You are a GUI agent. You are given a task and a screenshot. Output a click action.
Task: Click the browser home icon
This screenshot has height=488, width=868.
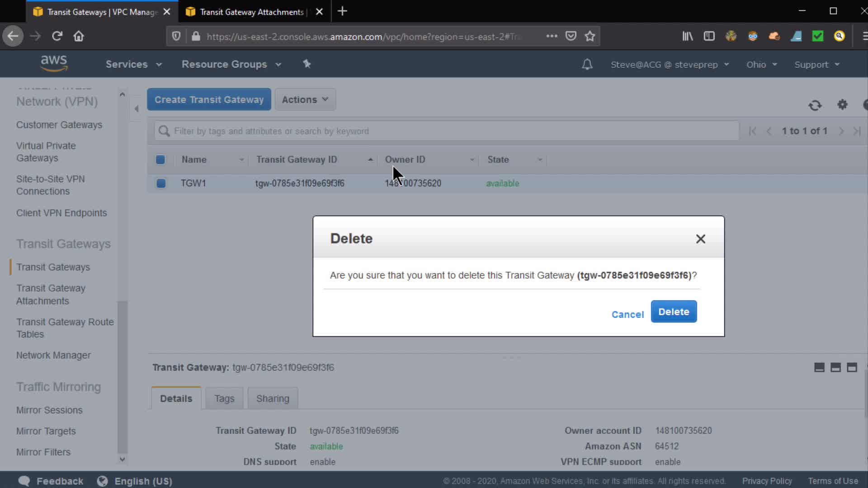point(79,36)
